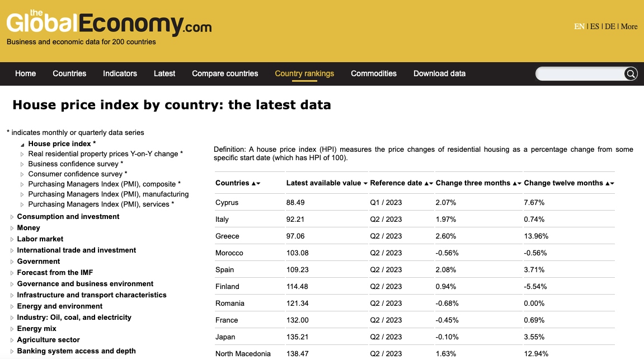Open the Country rankings menu
The width and height of the screenshot is (644, 359).
click(x=304, y=73)
